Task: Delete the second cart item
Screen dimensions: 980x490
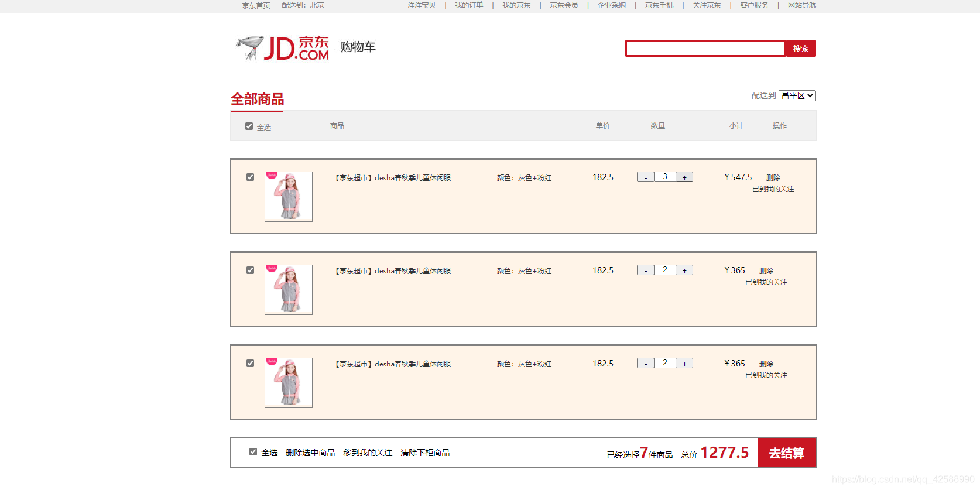Action: tap(766, 271)
